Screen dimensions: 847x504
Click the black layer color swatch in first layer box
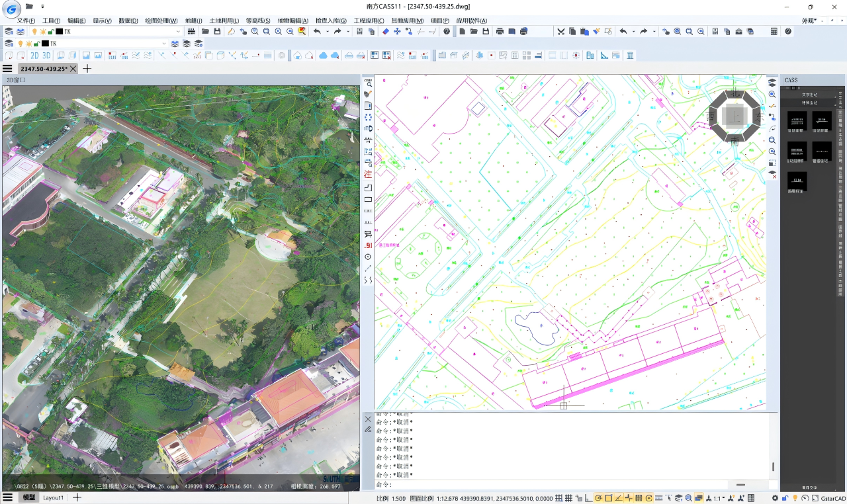tap(59, 31)
